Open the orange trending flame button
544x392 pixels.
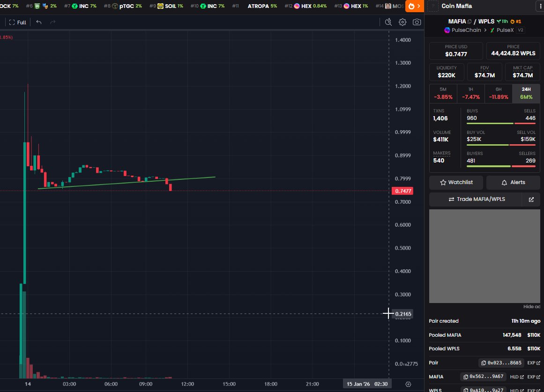[x=415, y=6]
